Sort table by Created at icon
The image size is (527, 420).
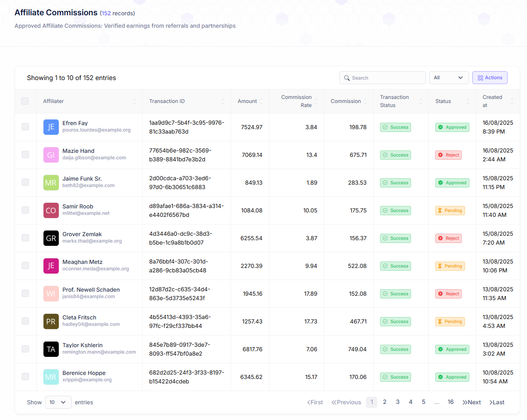pos(512,101)
